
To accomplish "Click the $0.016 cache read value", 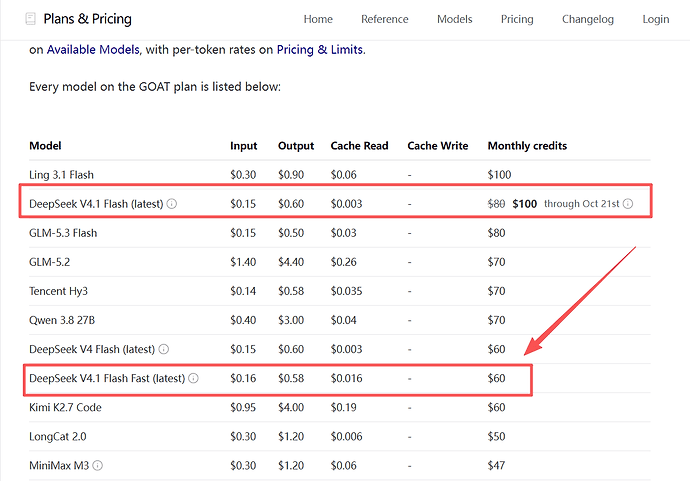I will pyautogui.click(x=346, y=378).
